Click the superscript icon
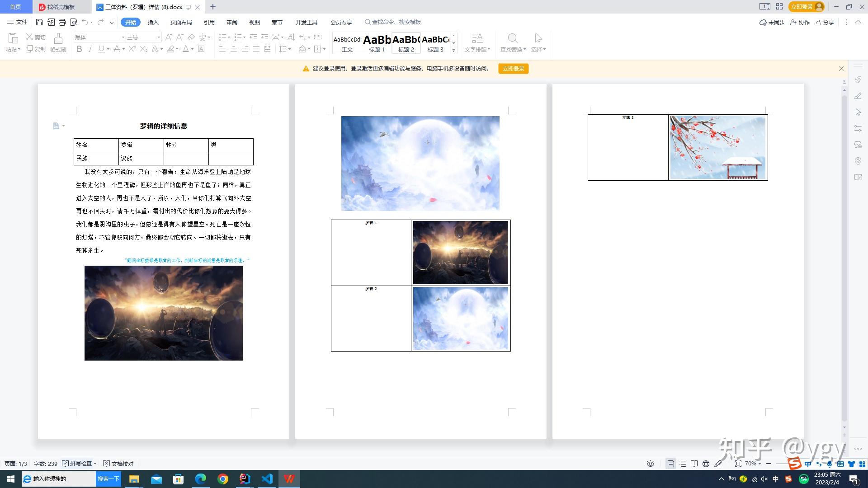 tap(132, 49)
